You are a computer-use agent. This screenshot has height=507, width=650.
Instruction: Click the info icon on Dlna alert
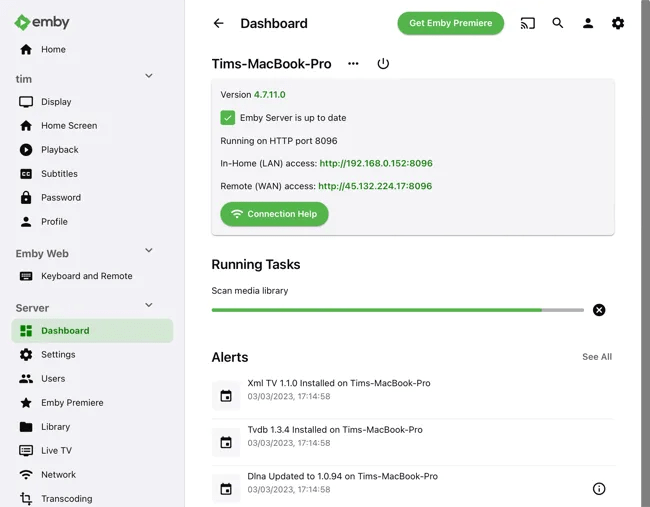click(599, 489)
